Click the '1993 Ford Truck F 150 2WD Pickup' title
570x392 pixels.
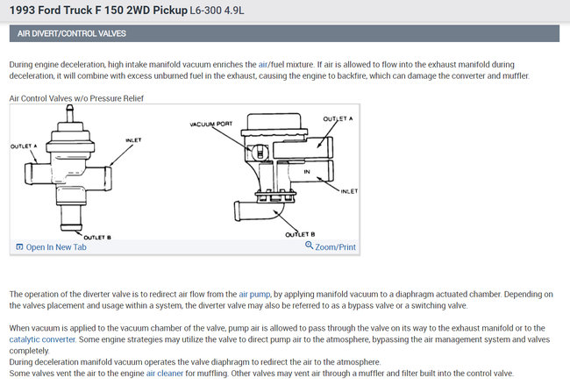coord(98,11)
